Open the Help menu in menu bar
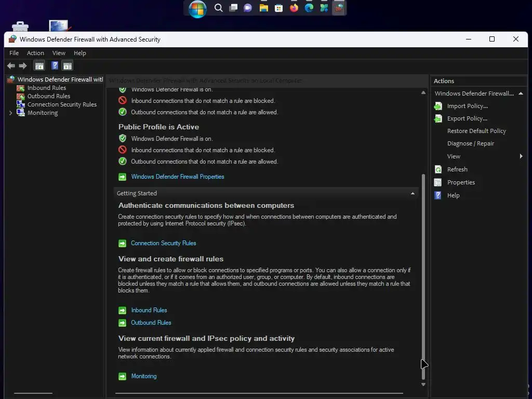The width and height of the screenshot is (532, 399). coord(79,53)
